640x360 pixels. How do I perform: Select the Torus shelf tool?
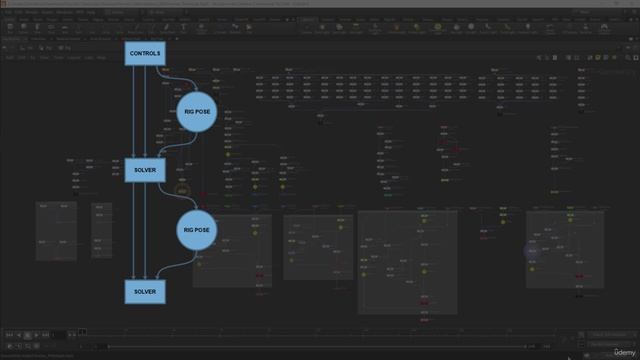point(51,28)
